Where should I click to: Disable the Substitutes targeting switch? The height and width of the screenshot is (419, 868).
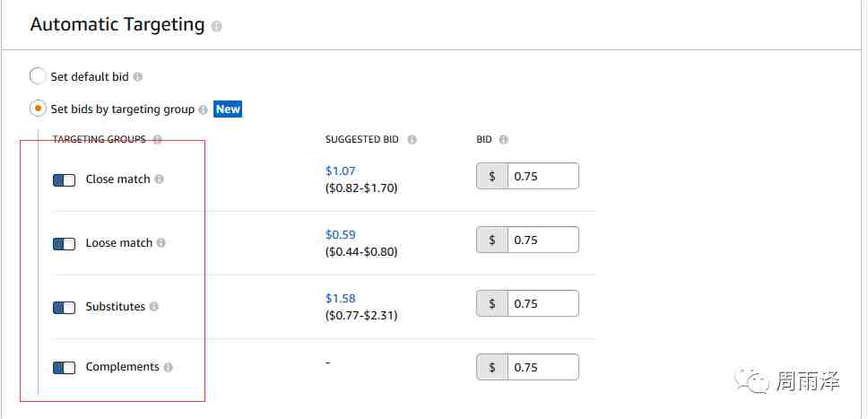pyautogui.click(x=65, y=308)
